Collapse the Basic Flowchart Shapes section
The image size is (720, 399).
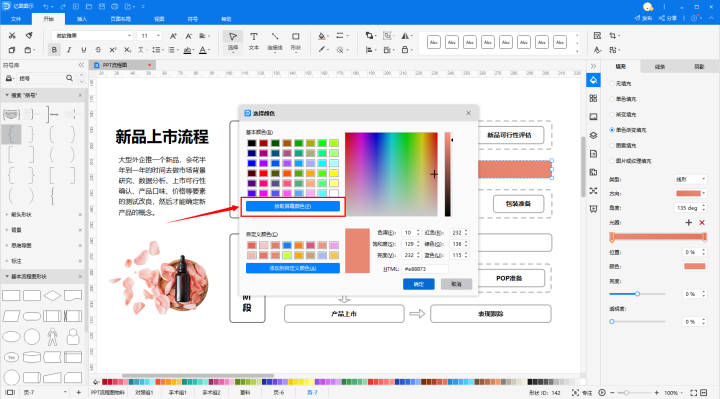7,276
